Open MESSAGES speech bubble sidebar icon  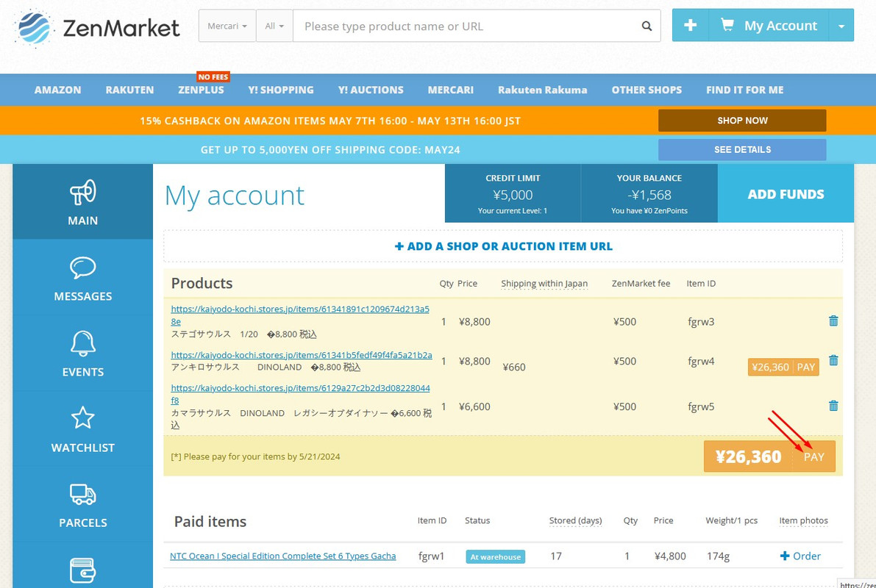(x=82, y=268)
